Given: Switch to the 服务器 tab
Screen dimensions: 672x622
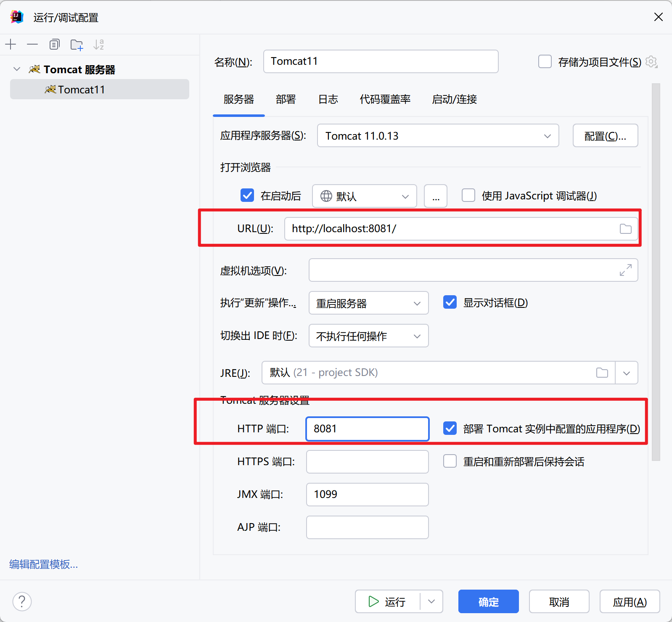Looking at the screenshot, I should [239, 99].
